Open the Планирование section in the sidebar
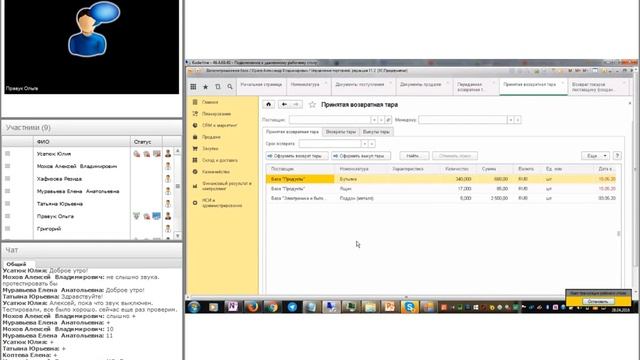640x360 pixels. (x=216, y=114)
